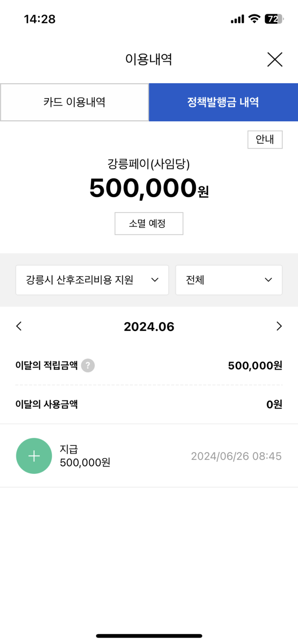Tap the 2024/06/26 08:45 timestamp

236,456
